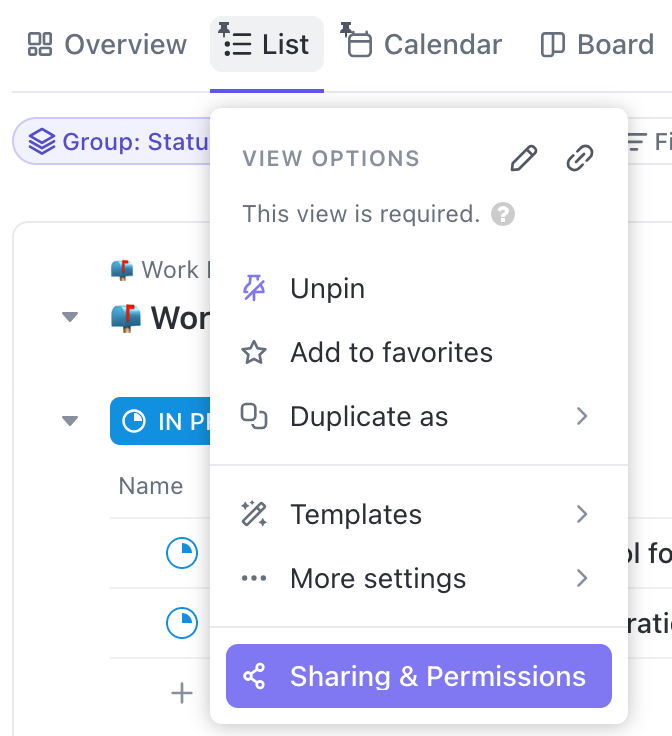The image size is (672, 736).
Task: Click the Group: Status layers icon
Action: click(x=42, y=142)
